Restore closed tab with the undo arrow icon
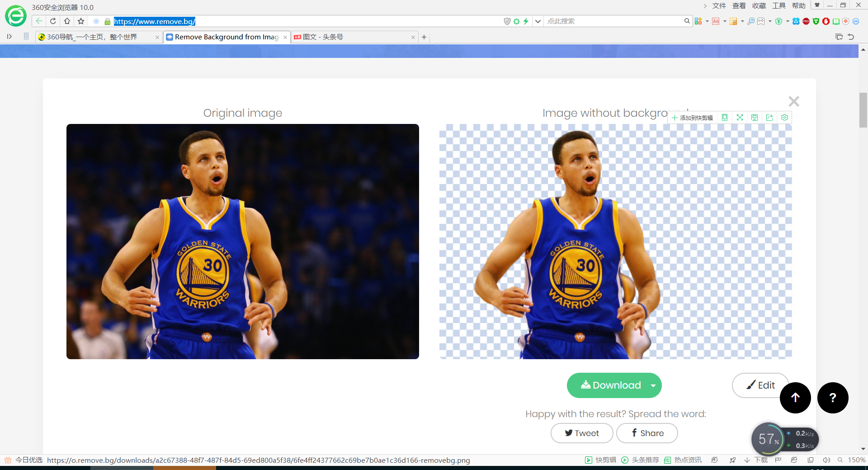This screenshot has width=868, height=470. tap(851, 37)
